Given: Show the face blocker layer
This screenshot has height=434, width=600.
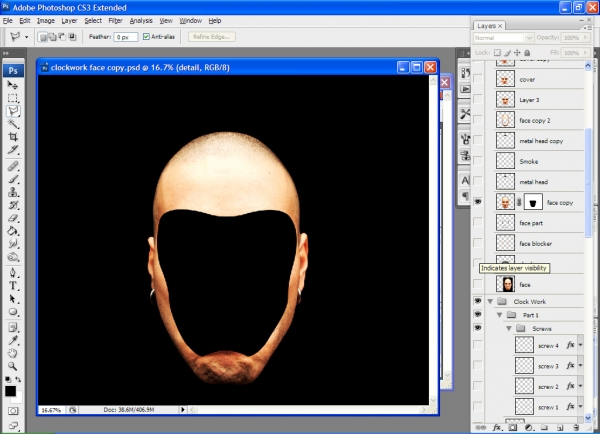Looking at the screenshot, I should click(478, 243).
